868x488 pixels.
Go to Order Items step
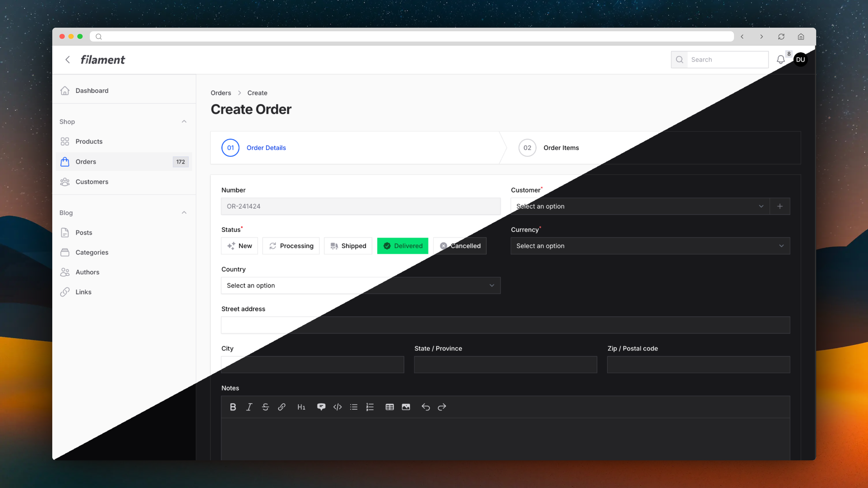click(x=561, y=148)
